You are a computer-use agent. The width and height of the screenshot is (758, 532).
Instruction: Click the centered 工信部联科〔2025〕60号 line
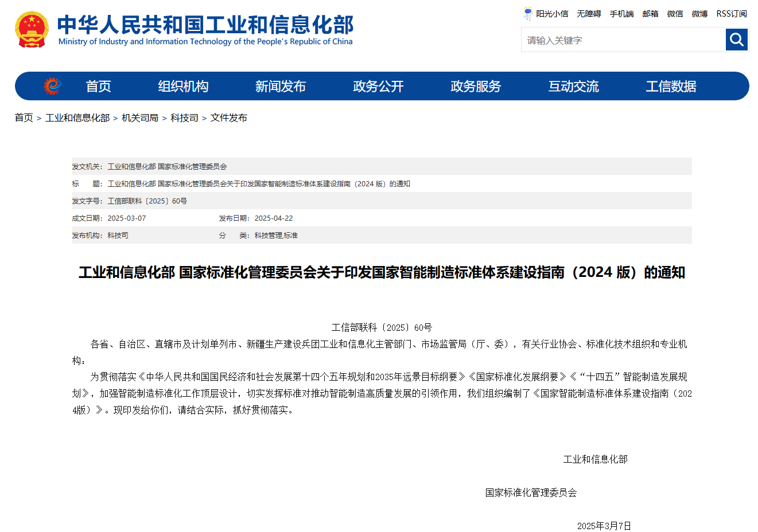382,327
